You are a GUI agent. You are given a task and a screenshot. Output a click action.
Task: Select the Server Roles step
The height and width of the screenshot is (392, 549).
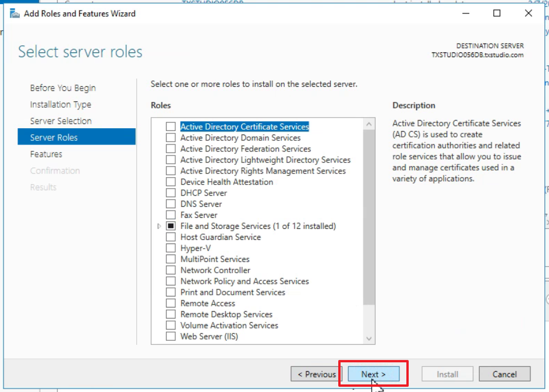tap(76, 137)
